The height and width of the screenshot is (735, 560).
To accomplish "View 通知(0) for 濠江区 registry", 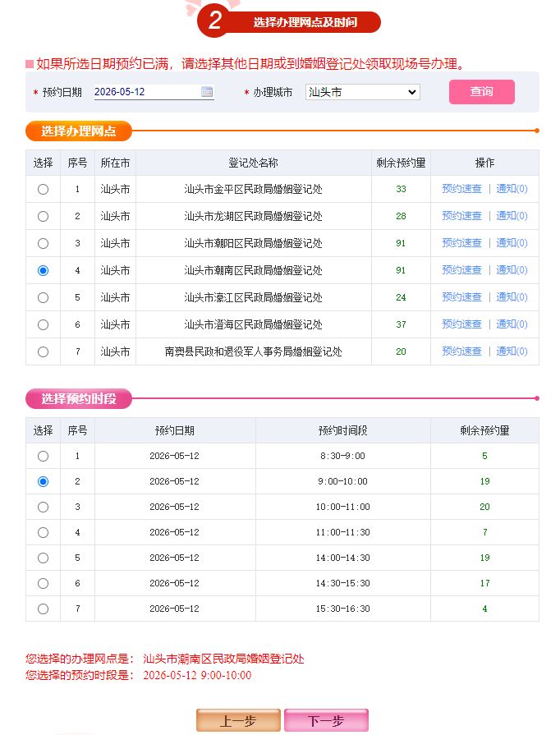I will [512, 297].
